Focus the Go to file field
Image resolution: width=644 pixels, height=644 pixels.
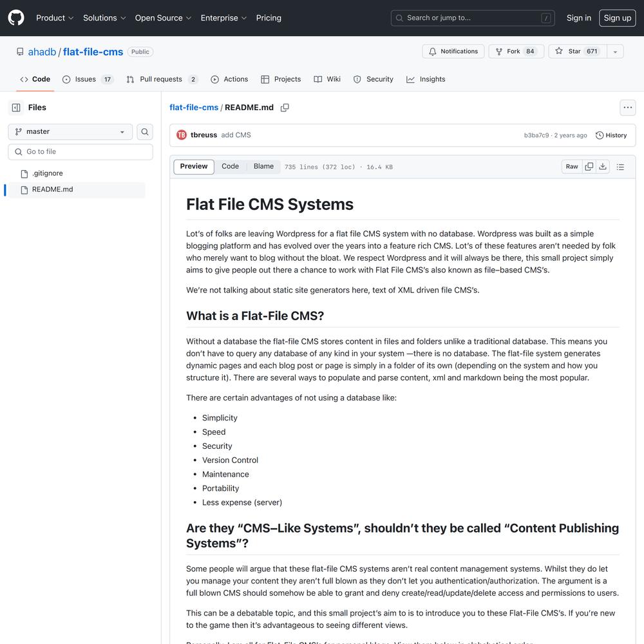point(80,152)
